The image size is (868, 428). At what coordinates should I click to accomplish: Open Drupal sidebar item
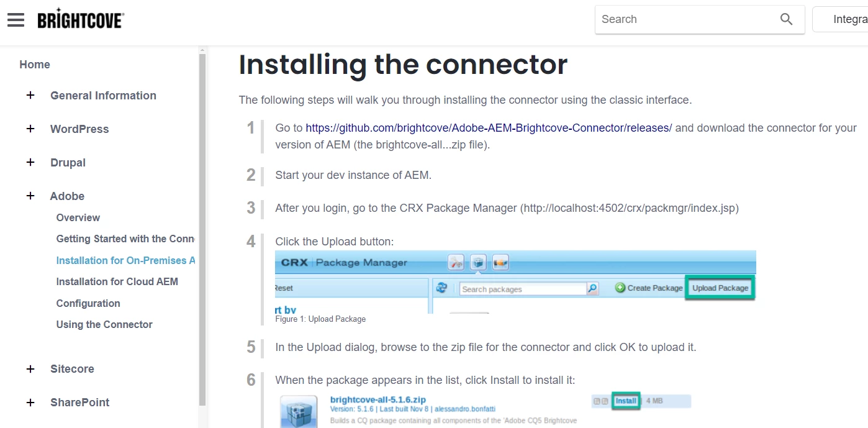[68, 163]
